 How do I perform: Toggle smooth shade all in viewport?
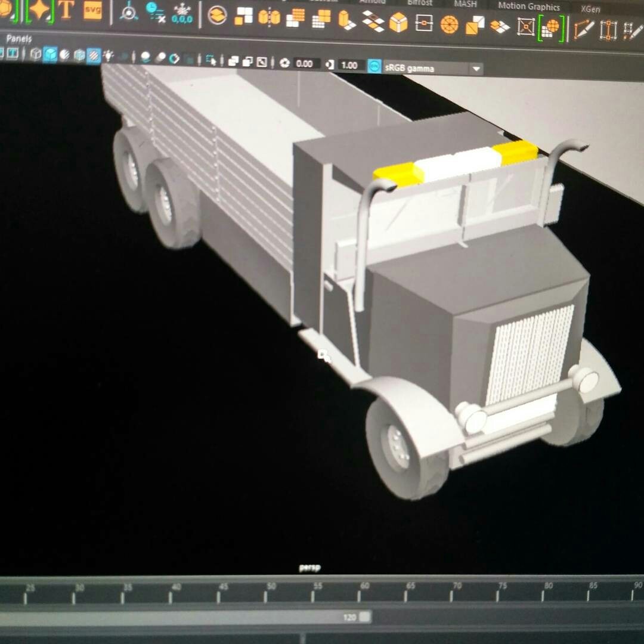point(50,55)
